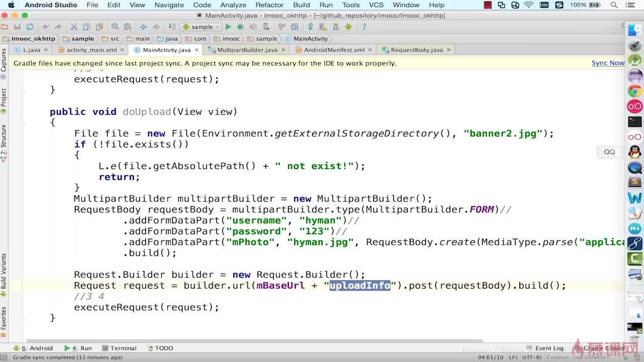Switch to the activity_main.xml tab
The height and width of the screenshot is (362, 644).
[91, 50]
